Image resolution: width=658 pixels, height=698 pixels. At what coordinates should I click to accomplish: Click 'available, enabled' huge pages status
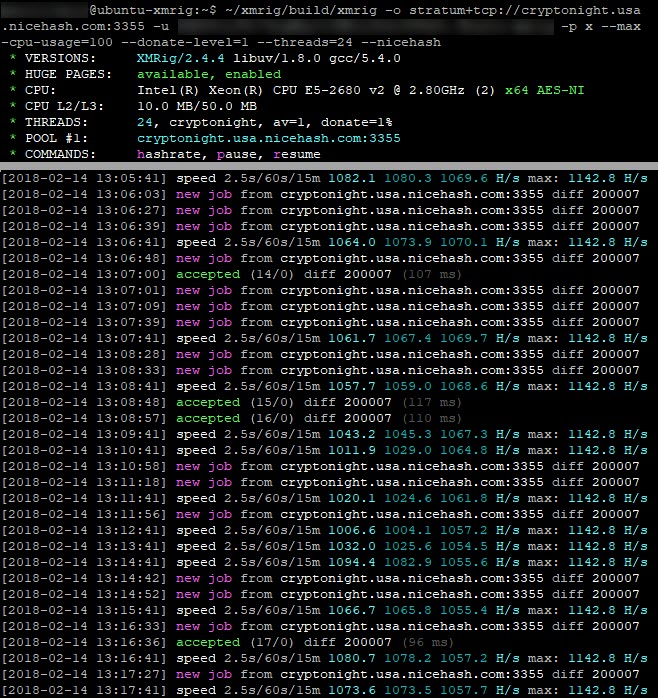tap(209, 74)
